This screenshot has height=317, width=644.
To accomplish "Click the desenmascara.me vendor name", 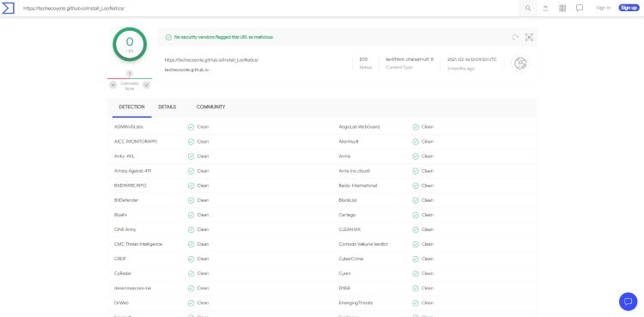I will (x=132, y=288).
